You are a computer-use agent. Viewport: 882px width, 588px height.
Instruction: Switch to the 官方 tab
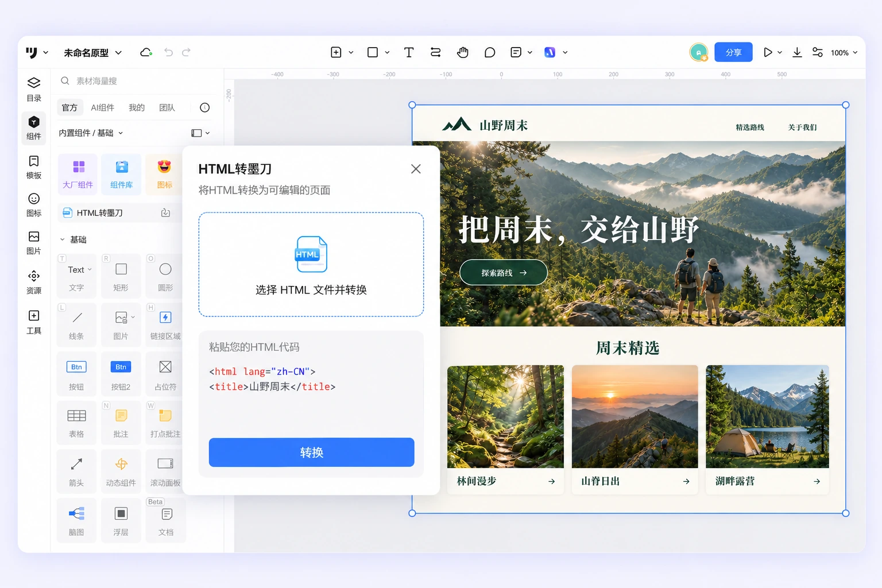point(69,107)
